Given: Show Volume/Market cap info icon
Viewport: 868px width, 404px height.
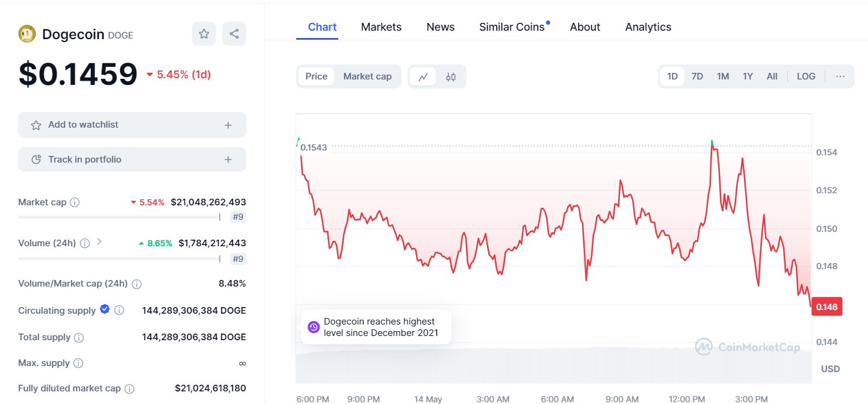Looking at the screenshot, I should point(137,284).
